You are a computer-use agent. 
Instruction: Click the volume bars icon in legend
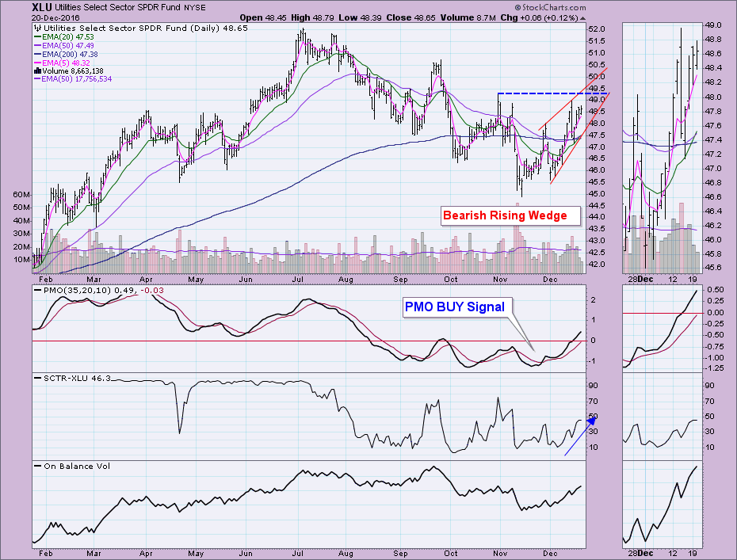[37, 71]
